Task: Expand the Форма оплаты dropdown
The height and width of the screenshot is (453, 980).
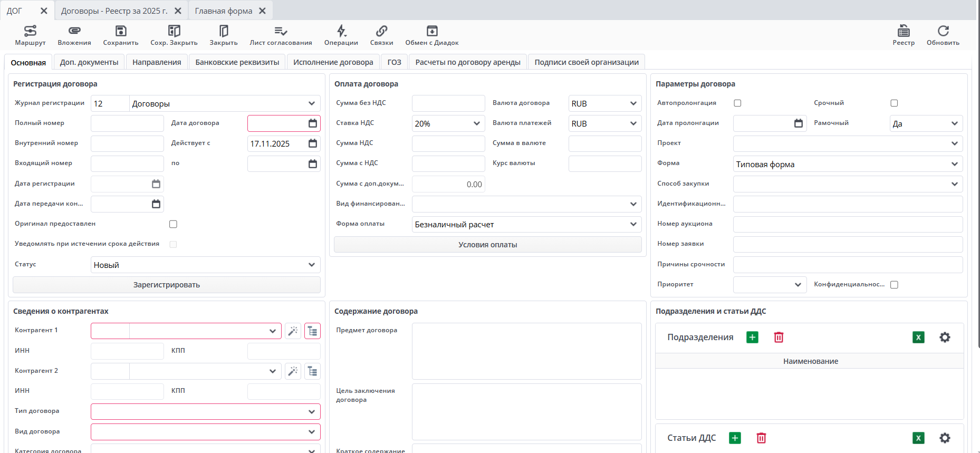Action: point(633,224)
